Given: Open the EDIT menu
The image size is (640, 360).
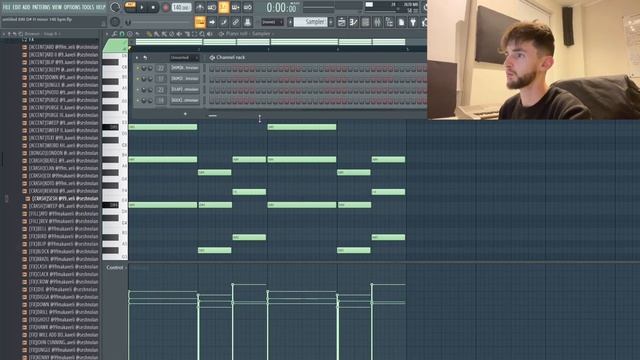Looking at the screenshot, I should 17,7.
